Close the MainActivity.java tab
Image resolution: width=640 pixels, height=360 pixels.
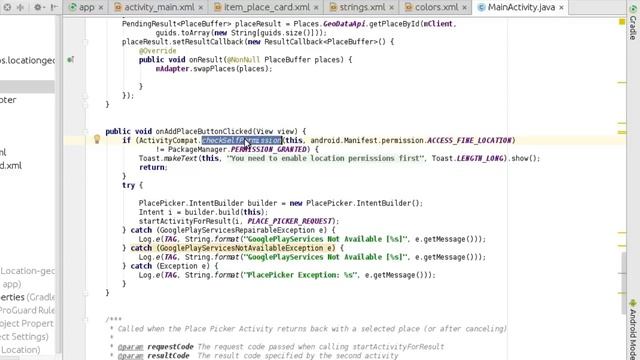pos(561,7)
